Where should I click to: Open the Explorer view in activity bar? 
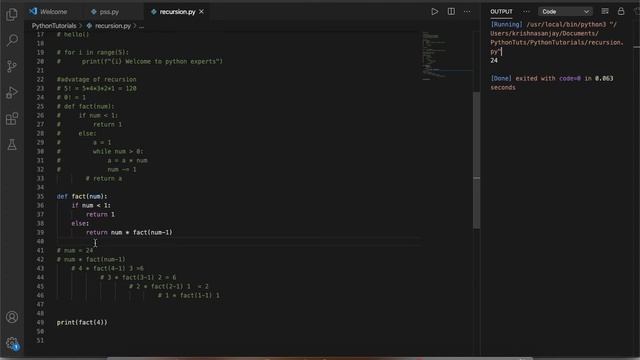point(12,14)
